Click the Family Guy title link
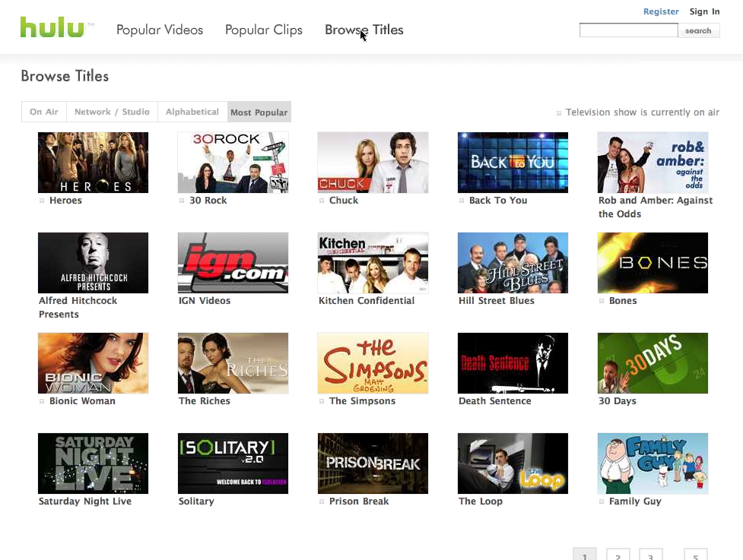743x560 pixels. [x=635, y=501]
